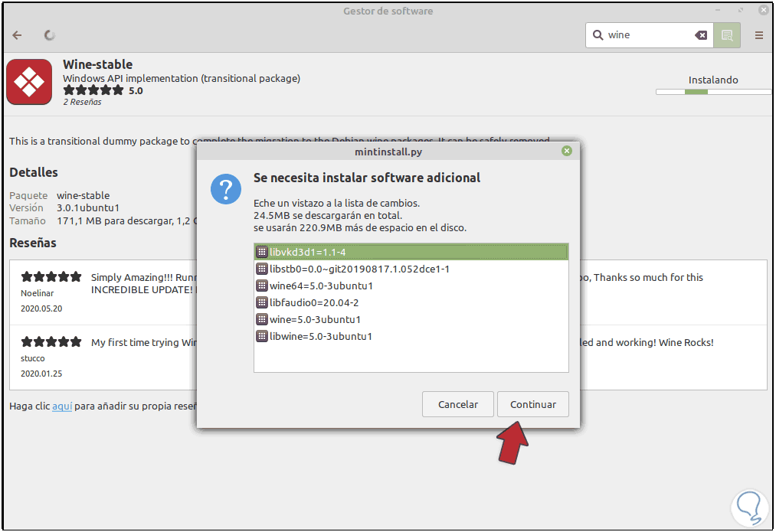This screenshot has height=532, width=776.
Task: Click the '2 Reseñas' text
Action: pyautogui.click(x=82, y=103)
